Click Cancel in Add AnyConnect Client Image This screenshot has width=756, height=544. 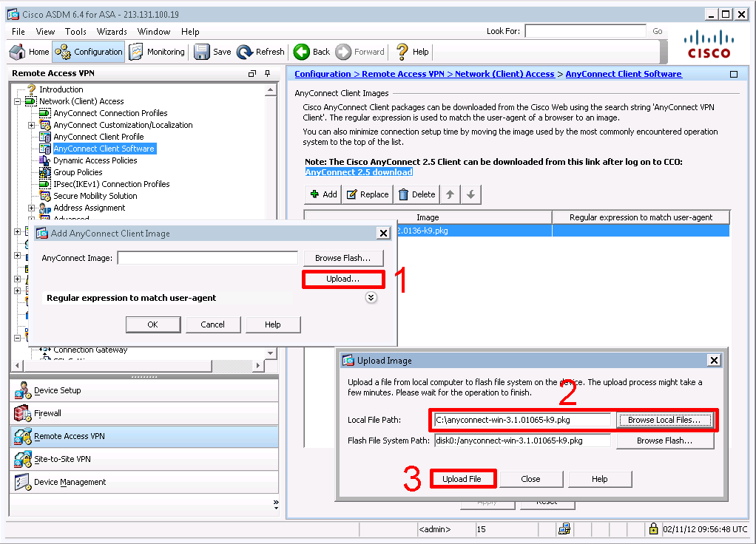coord(212,324)
